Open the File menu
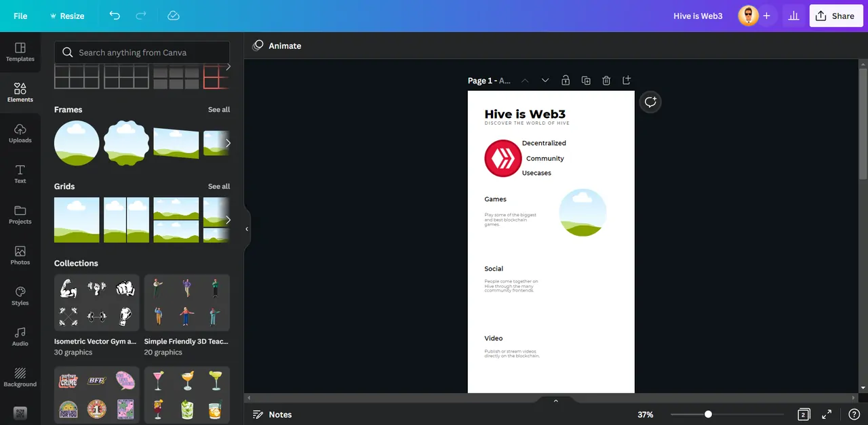The image size is (868, 425). click(20, 16)
